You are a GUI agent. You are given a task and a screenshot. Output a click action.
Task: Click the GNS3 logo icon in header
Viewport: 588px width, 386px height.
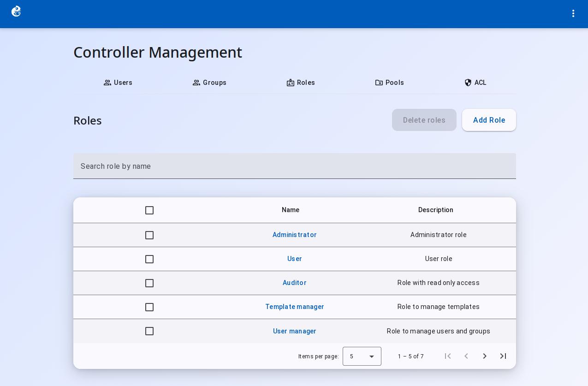point(16,12)
